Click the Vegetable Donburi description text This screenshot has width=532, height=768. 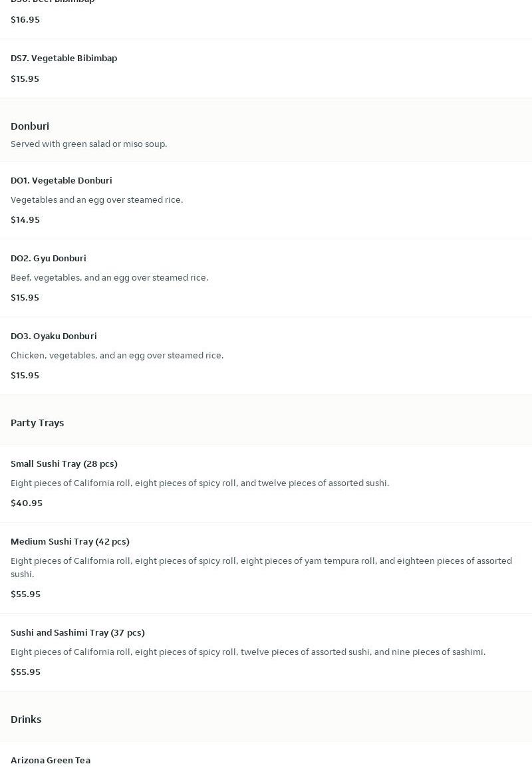click(x=96, y=200)
